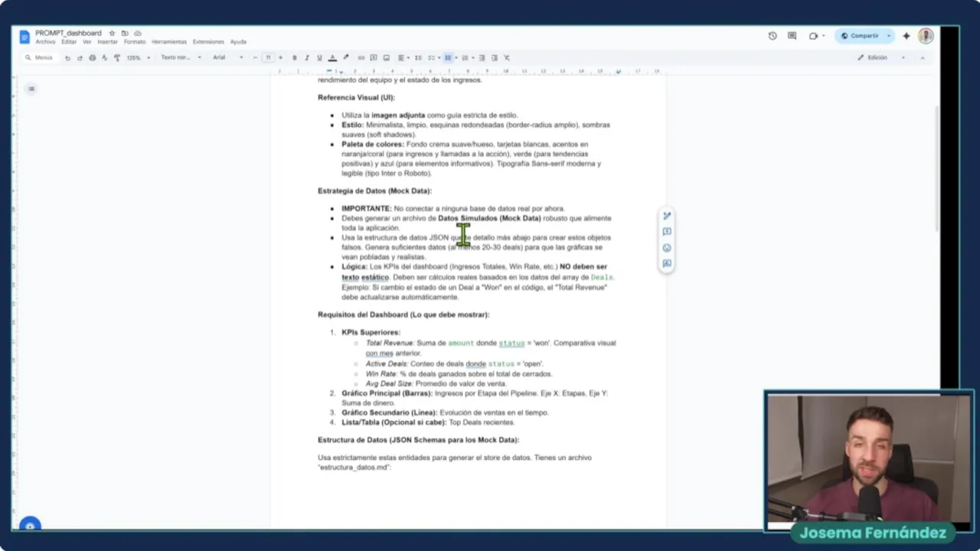Toggle italic formatting
980x551 pixels.
coord(307,57)
